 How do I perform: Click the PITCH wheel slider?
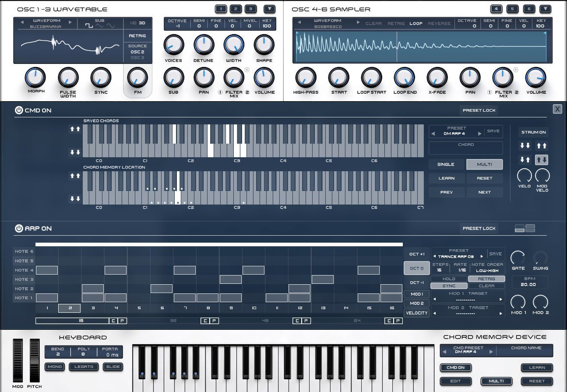coord(34,360)
